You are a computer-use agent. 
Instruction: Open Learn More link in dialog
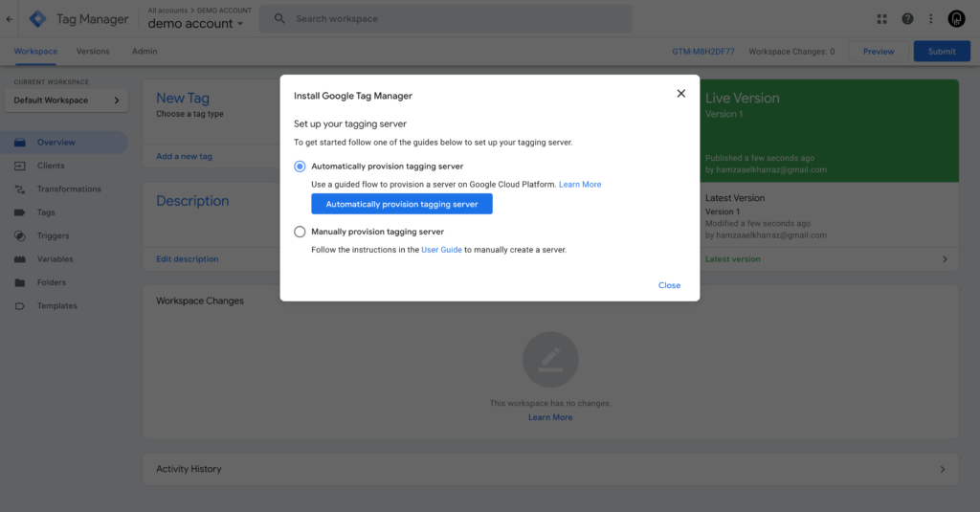580,185
